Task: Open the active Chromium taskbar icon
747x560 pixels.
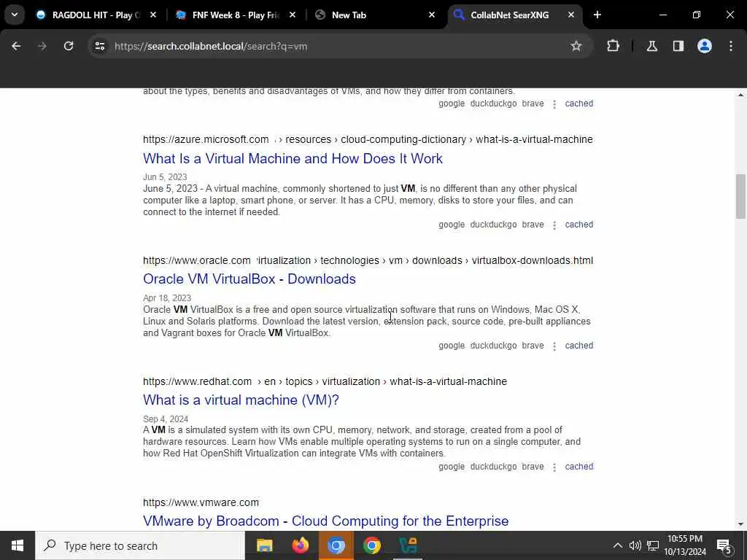Action: click(x=336, y=545)
